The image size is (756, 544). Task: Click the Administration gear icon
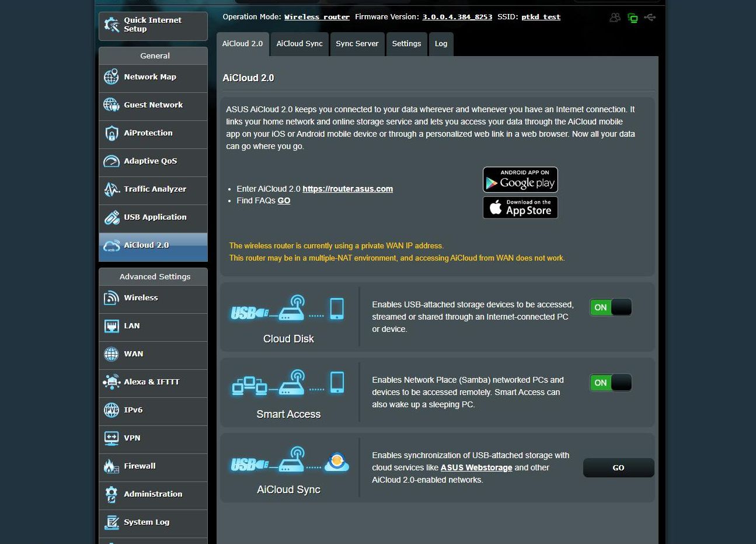[111, 494]
